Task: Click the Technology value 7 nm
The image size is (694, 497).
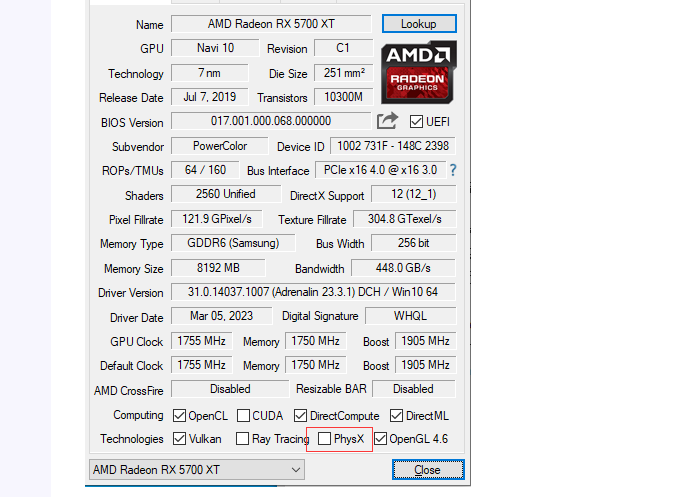Action: click(x=210, y=73)
